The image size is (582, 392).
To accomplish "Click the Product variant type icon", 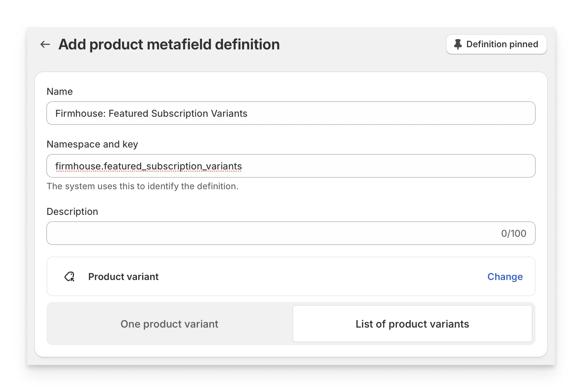I will [x=70, y=277].
